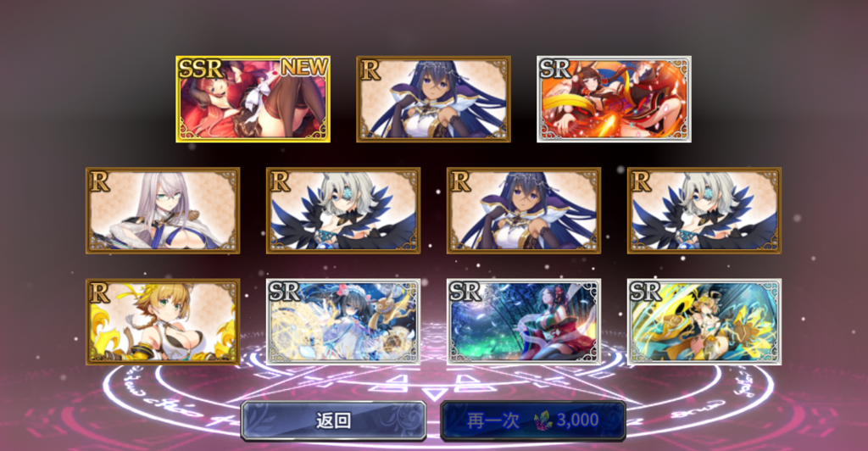Pick the black-winged R card ending middle row
868x451 pixels.
(x=704, y=211)
